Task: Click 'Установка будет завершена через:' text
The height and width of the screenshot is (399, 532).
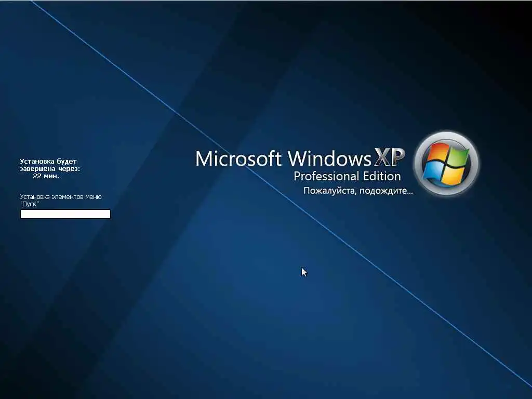Action: coord(50,165)
